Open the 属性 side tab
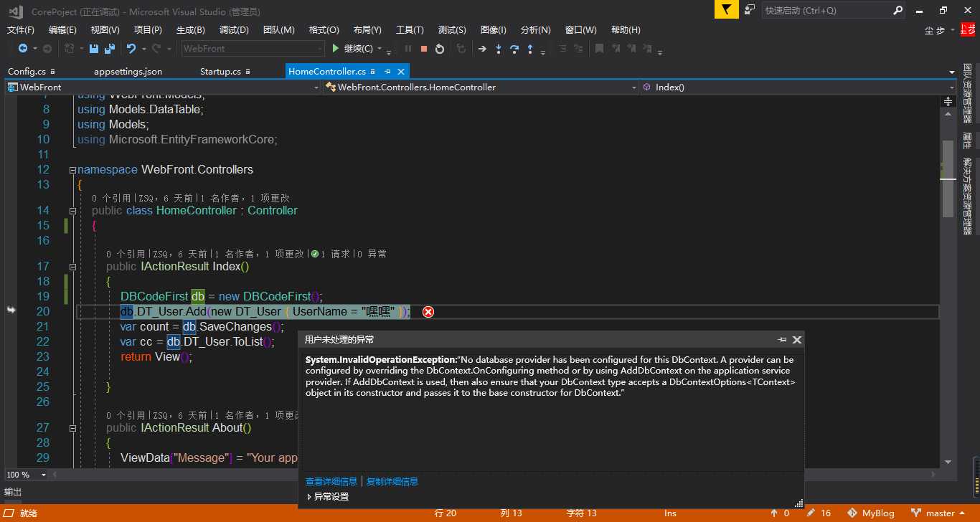Viewport: 980px width, 522px height. pos(967,141)
